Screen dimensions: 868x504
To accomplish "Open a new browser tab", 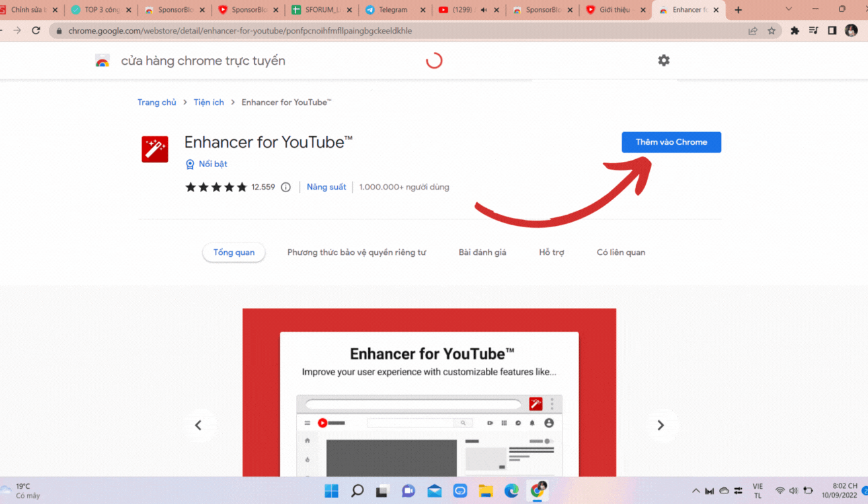I will (x=738, y=10).
